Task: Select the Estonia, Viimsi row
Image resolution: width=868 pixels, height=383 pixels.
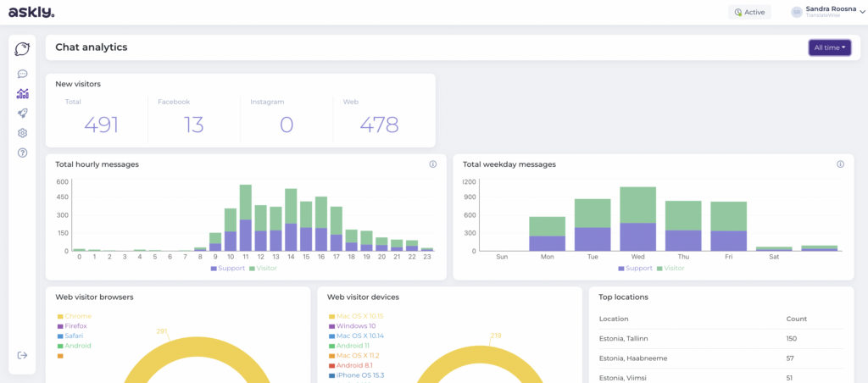Action: (x=721, y=378)
